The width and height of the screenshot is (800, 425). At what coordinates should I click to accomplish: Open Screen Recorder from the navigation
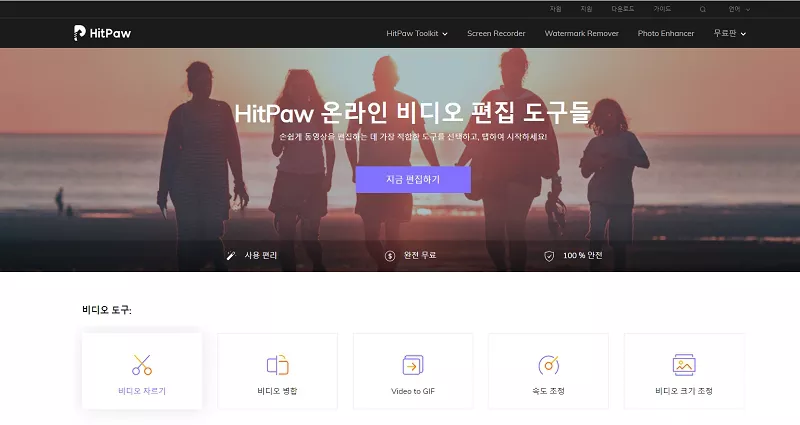pyautogui.click(x=496, y=33)
